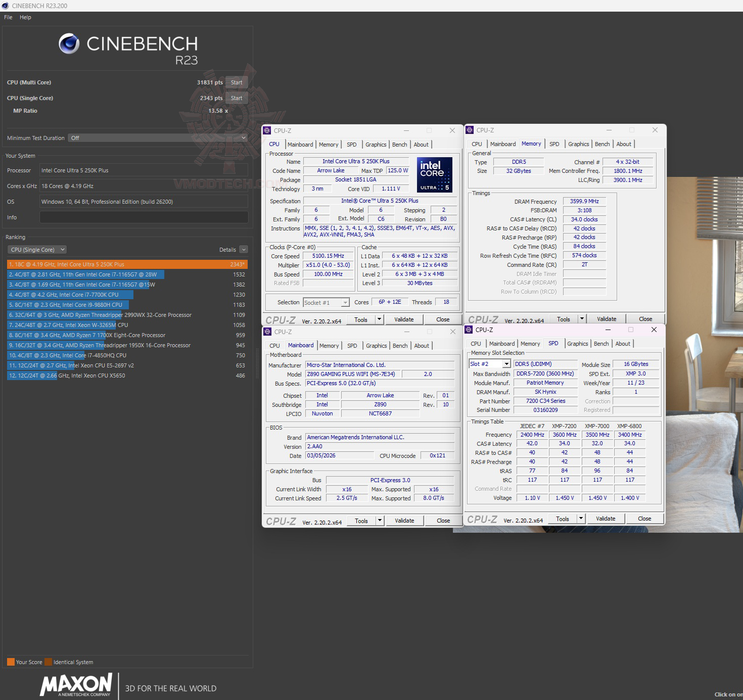Open the Help menu in Cinebench

25,17
